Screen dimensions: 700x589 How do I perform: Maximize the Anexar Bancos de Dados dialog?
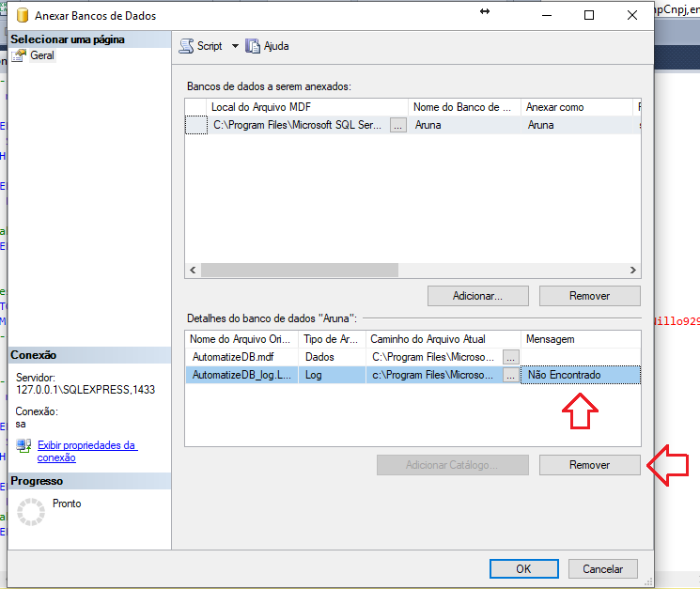tap(589, 15)
